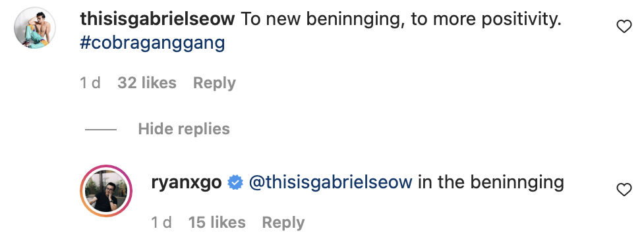Click the blue verified badge next to ryanxgo

click(x=235, y=182)
